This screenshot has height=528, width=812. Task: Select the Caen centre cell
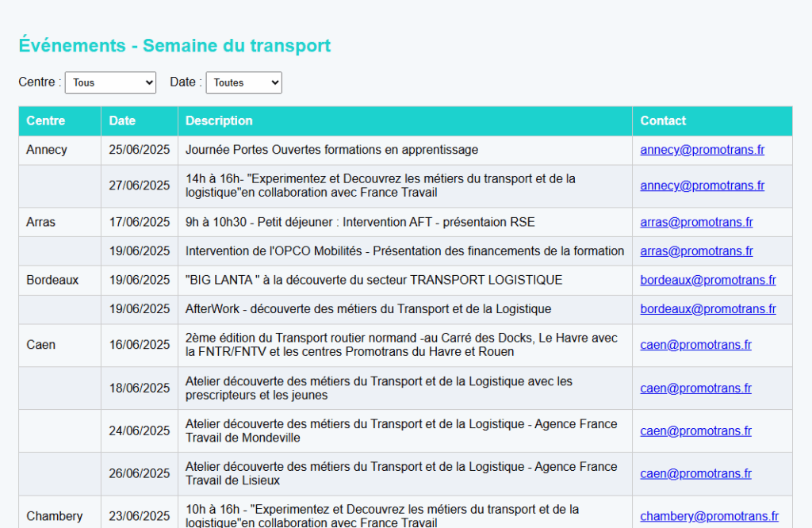60,346
